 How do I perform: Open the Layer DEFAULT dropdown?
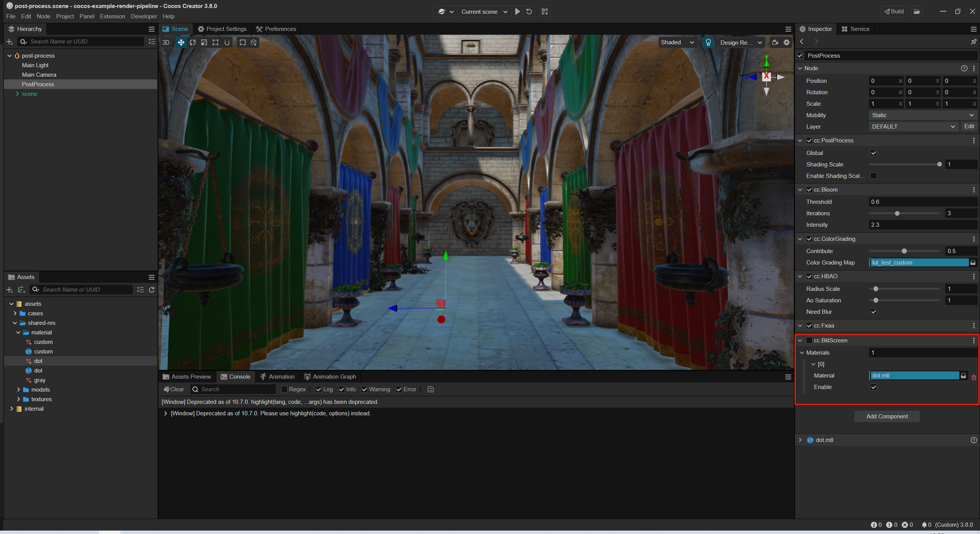click(913, 127)
